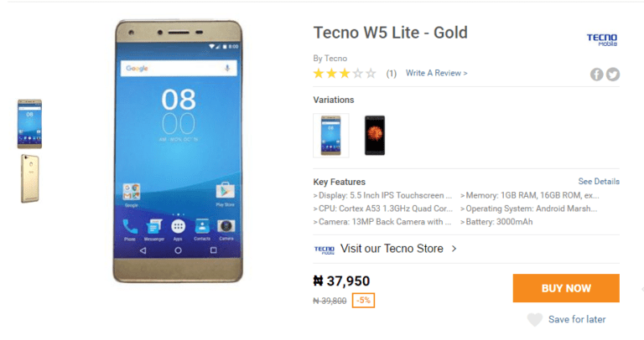The image size is (644, 340).
Task: Select the front view phone thumbnail
Action: tap(29, 124)
